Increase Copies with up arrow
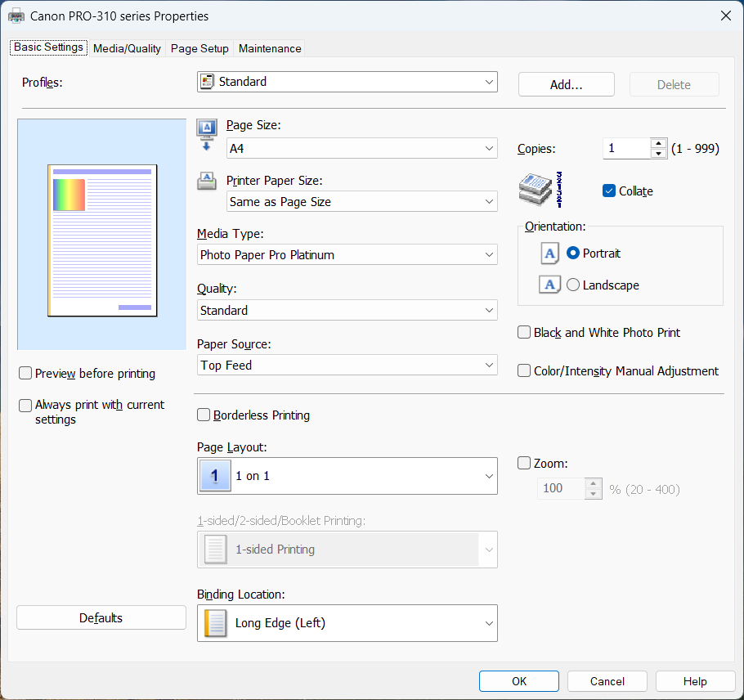This screenshot has width=744, height=700. coord(659,143)
